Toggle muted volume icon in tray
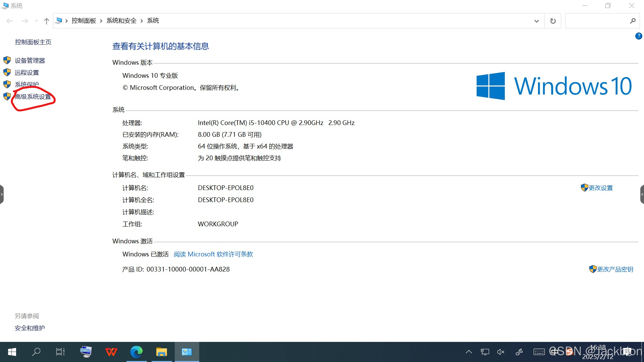644x362 pixels. (x=501, y=352)
